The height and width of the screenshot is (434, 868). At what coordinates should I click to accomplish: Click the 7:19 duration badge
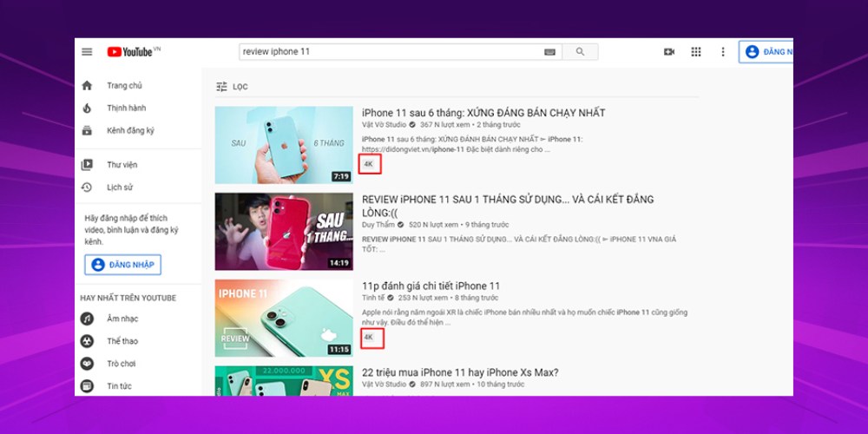pos(341,176)
